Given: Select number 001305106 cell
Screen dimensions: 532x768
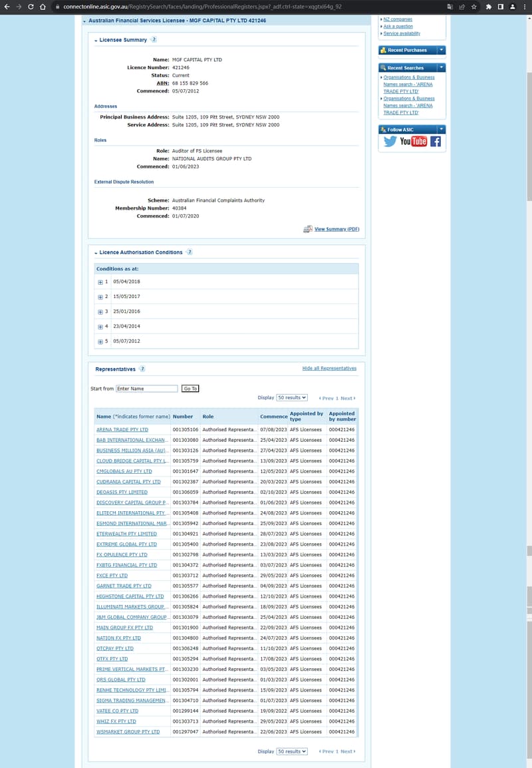Looking at the screenshot, I should [186, 429].
